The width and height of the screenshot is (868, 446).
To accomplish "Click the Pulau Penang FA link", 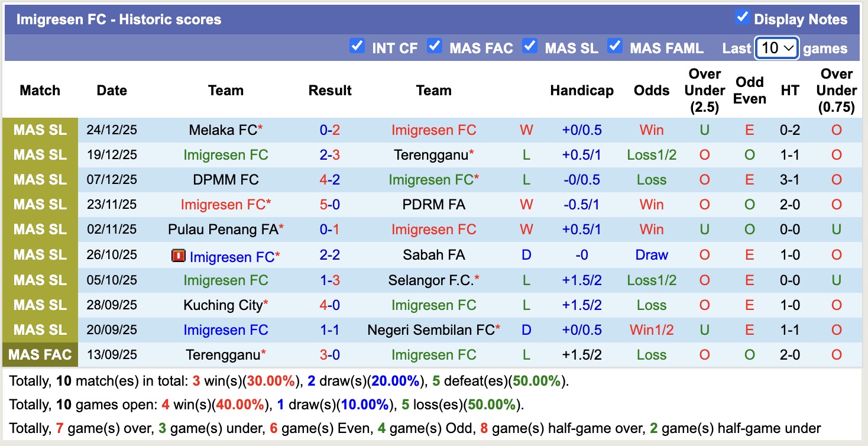I will point(222,230).
